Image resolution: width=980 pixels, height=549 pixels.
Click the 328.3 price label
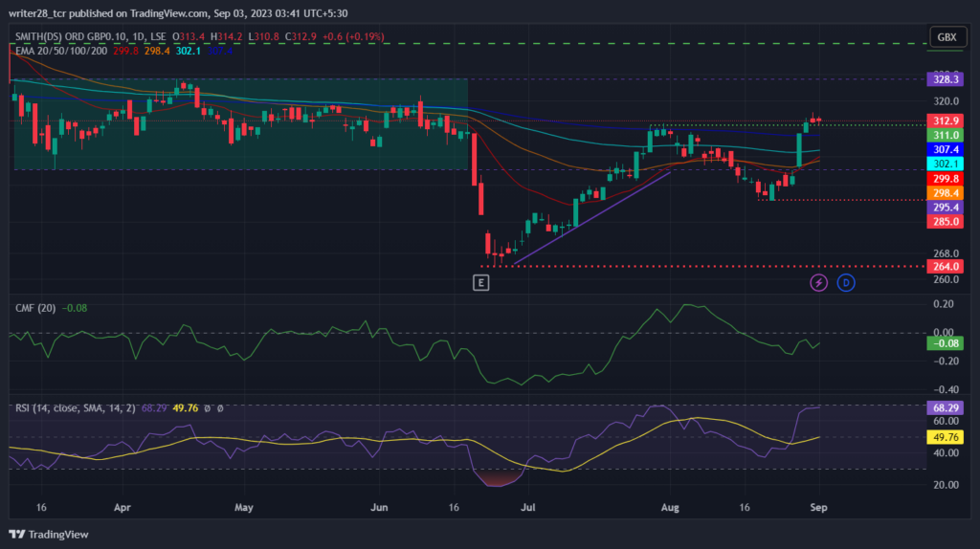pyautogui.click(x=945, y=79)
